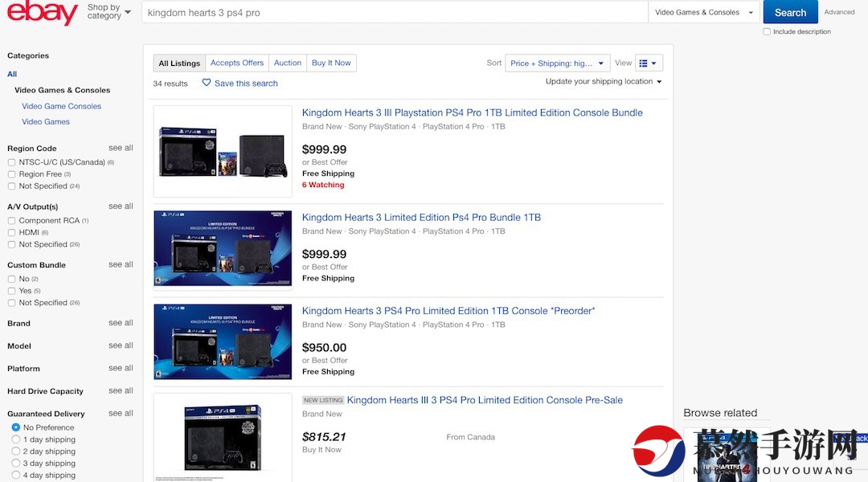Open the Playstation PS4 Pro 1TB Console Bundle listing

(x=473, y=112)
